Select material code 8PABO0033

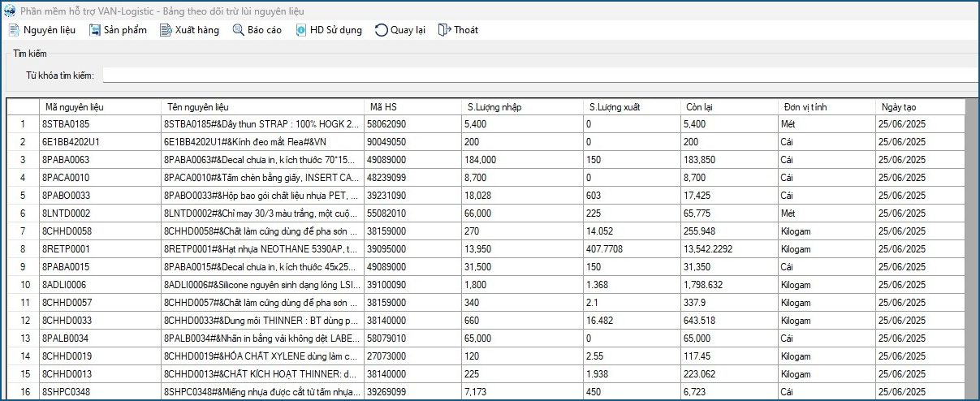pyautogui.click(x=100, y=196)
